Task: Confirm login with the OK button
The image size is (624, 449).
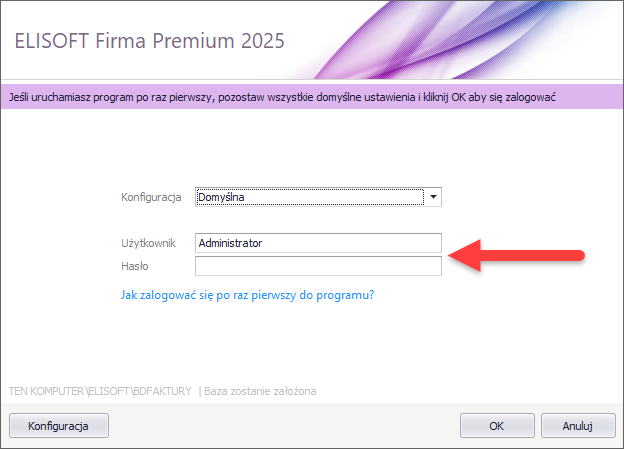Action: pos(496,425)
